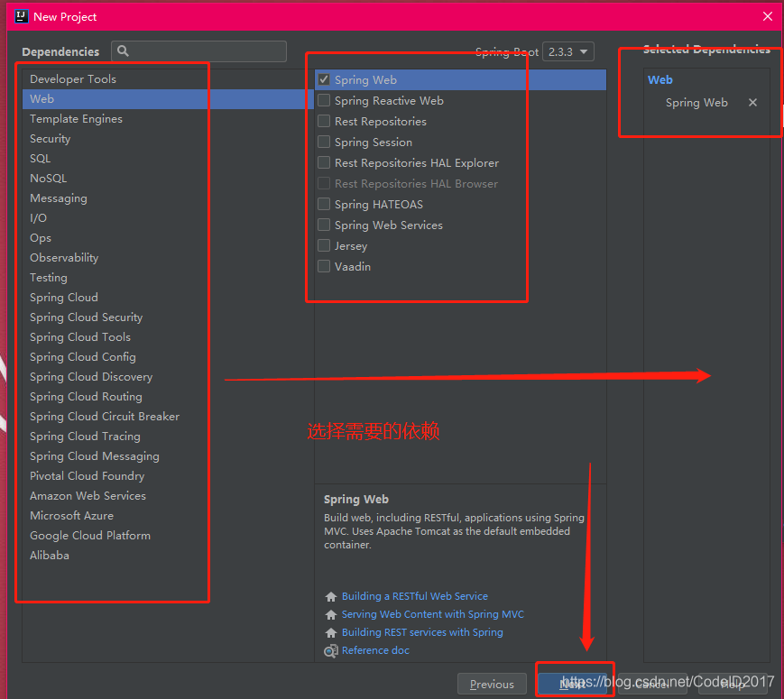
Task: Open Building REST services with Spring link
Action: click(422, 632)
